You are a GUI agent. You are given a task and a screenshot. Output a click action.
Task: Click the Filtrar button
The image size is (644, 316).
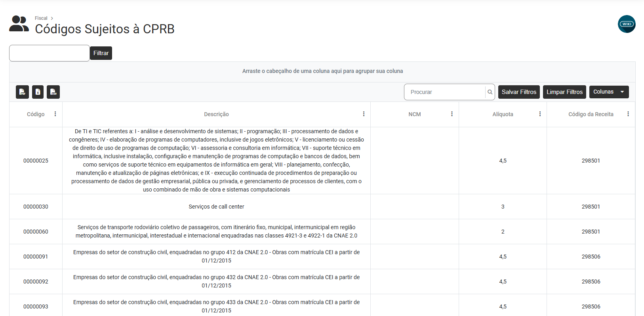pos(101,53)
